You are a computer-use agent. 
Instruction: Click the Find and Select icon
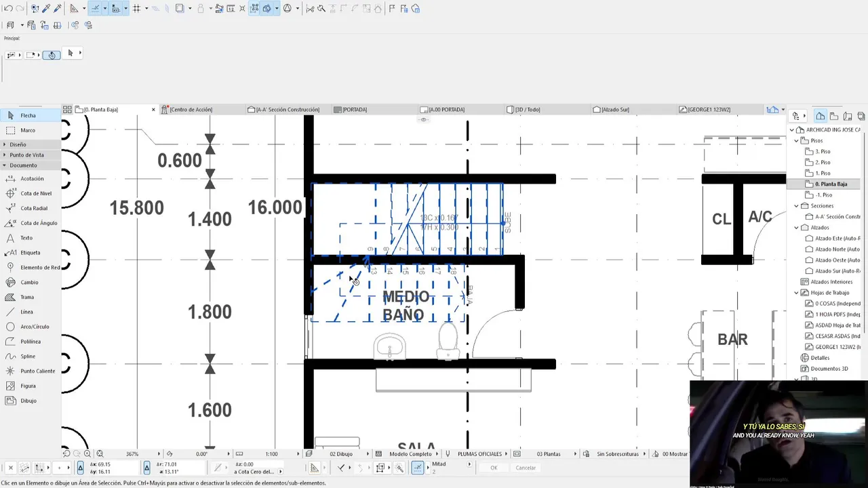[35, 9]
